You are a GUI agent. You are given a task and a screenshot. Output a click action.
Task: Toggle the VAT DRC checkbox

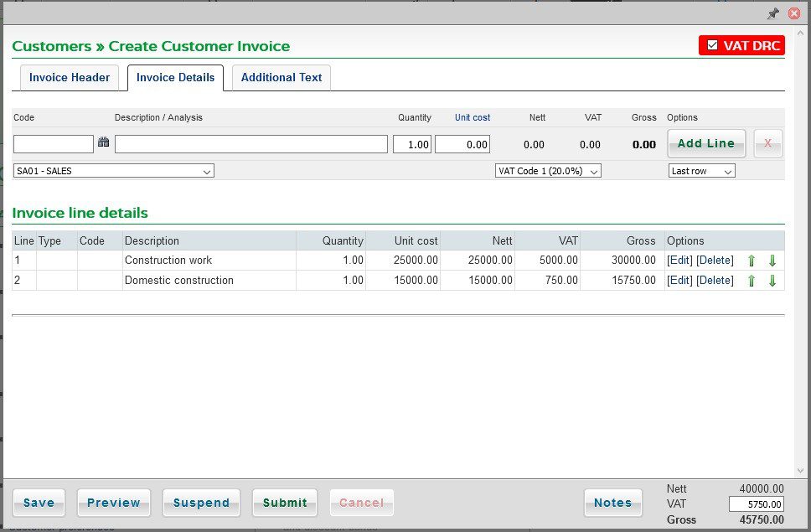[714, 46]
